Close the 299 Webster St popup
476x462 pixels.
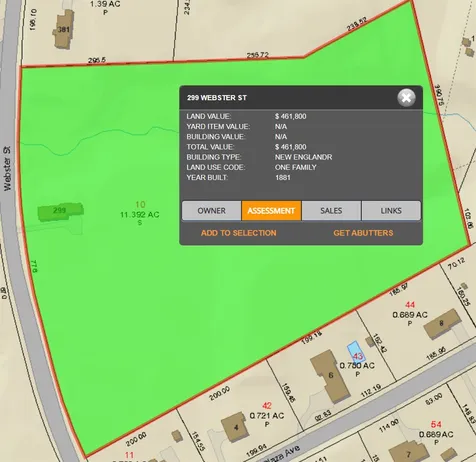[406, 98]
